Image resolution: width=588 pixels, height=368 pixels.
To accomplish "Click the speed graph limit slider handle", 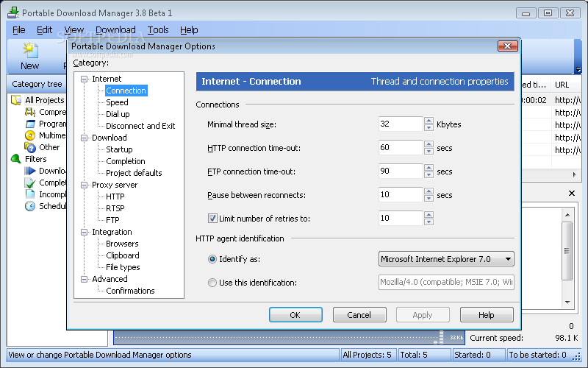I will point(442,337).
